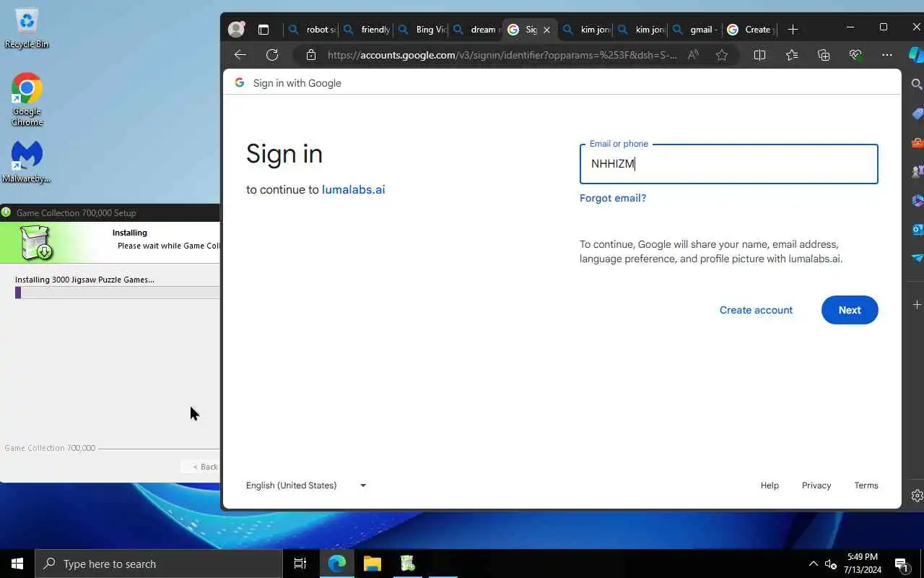
Task: Click the Back button in Setup window
Action: [x=201, y=467]
